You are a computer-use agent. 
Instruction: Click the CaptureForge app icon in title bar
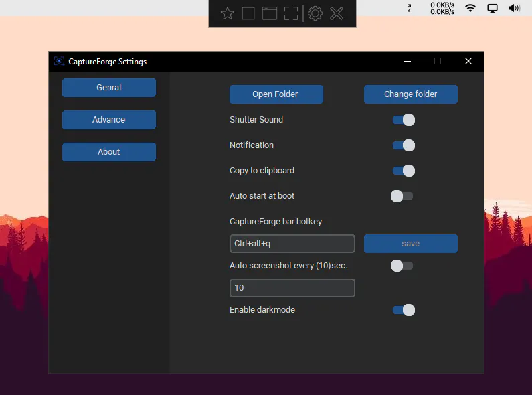pyautogui.click(x=59, y=61)
